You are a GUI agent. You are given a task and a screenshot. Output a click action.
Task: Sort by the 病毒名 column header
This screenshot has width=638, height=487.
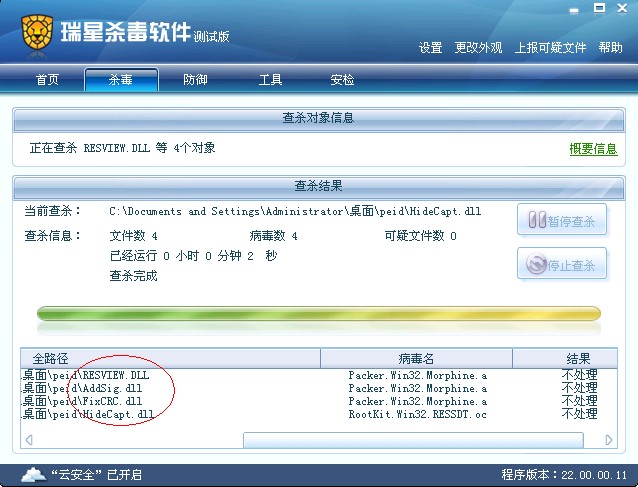click(416, 358)
